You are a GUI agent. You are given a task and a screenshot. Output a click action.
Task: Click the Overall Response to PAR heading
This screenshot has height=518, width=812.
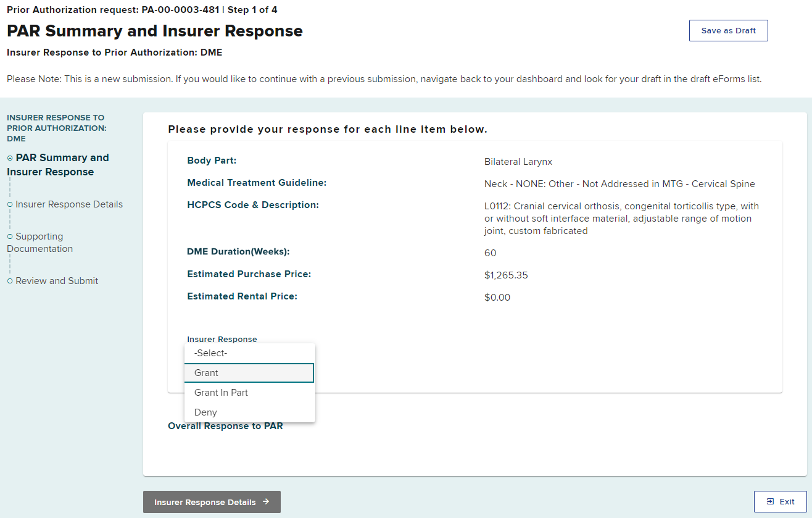(x=225, y=426)
